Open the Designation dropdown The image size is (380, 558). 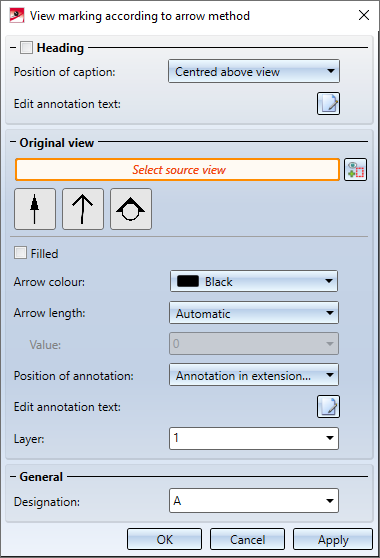pos(254,501)
